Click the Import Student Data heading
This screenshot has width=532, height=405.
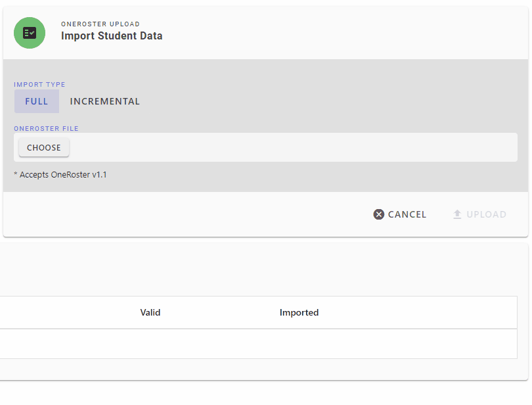[x=112, y=36]
